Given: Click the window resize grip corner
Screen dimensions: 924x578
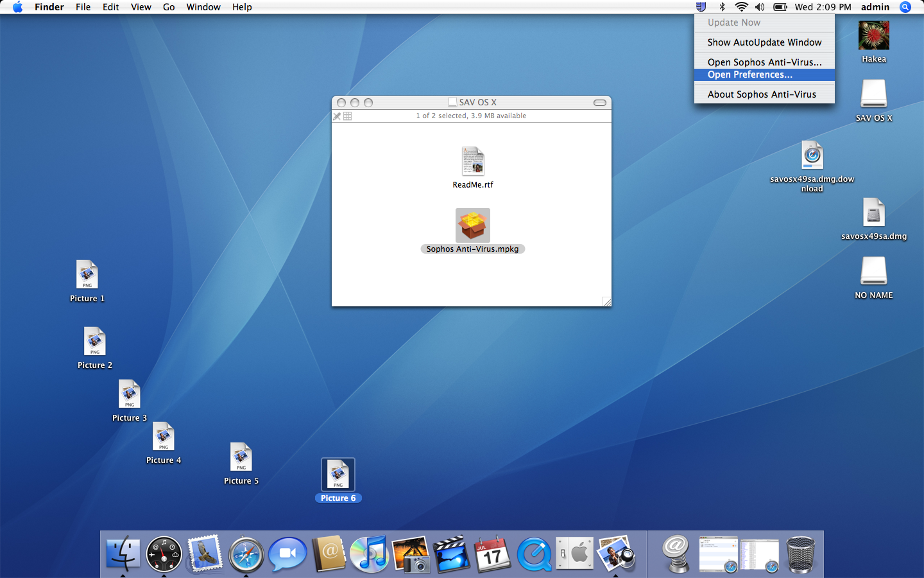Looking at the screenshot, I should pos(606,302).
